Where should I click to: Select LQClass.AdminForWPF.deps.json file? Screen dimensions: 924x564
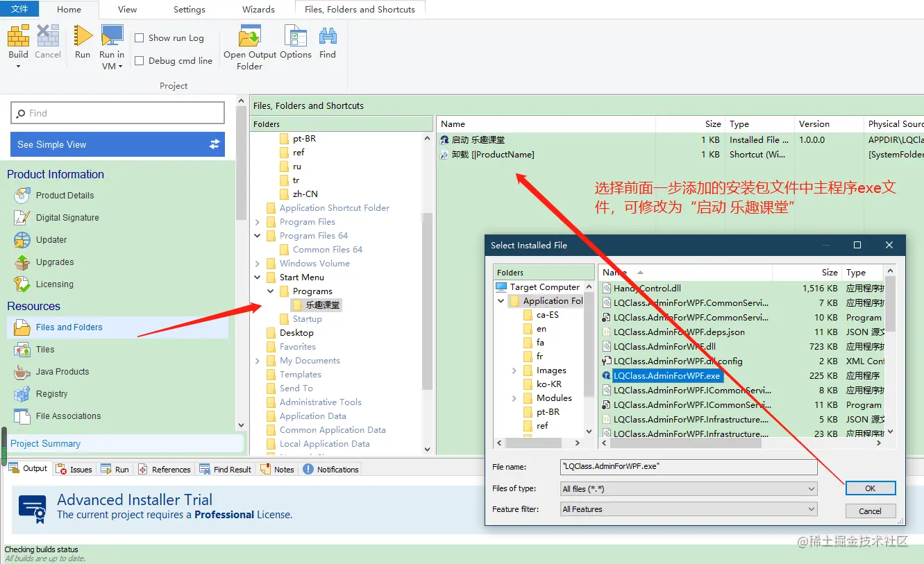(679, 332)
